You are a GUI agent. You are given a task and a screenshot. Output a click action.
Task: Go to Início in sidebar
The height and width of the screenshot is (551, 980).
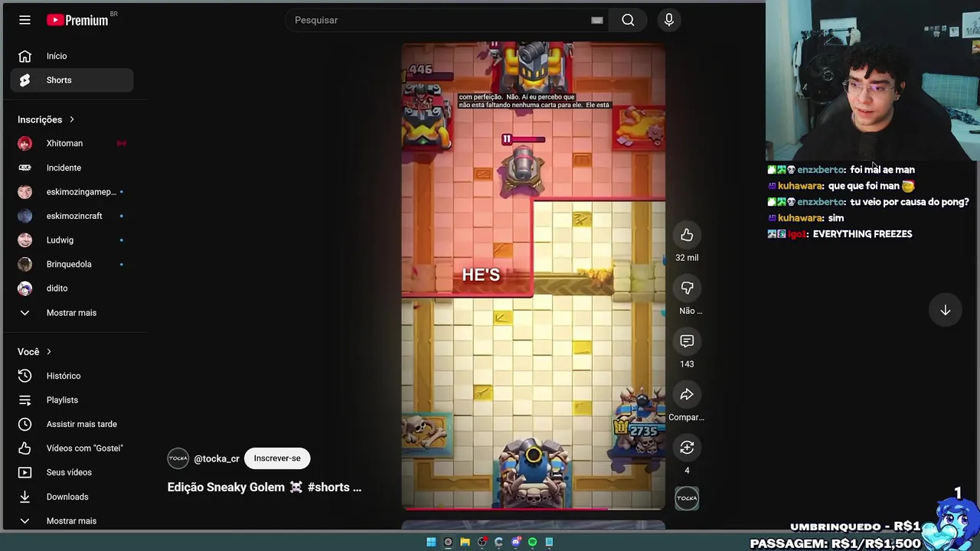point(72,56)
